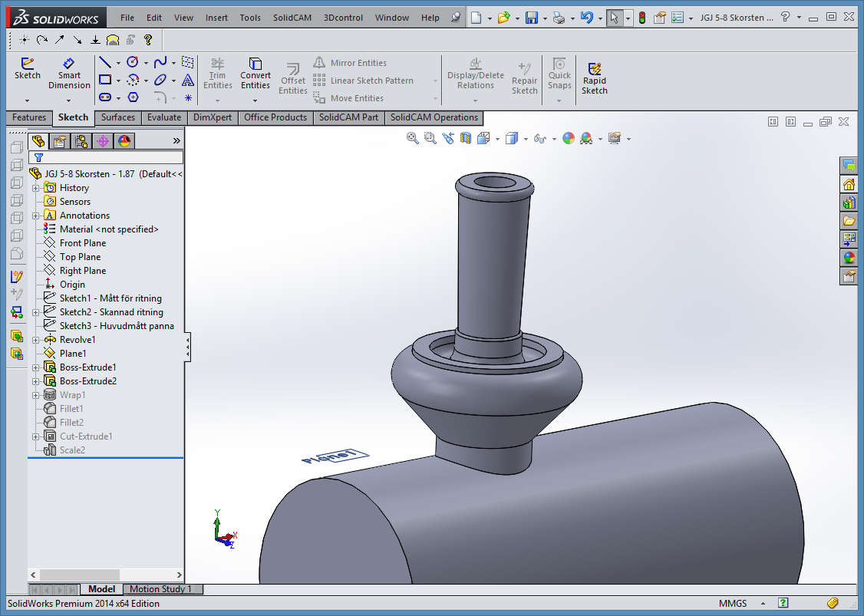Click the Sketch button

[x=27, y=69]
